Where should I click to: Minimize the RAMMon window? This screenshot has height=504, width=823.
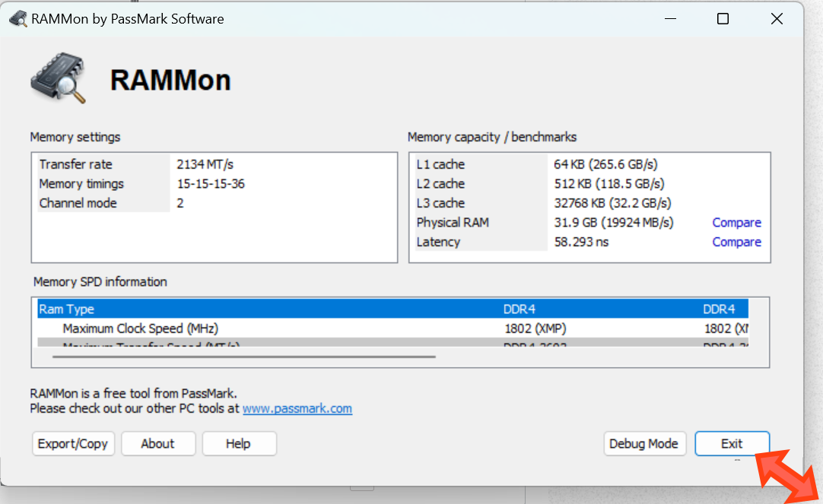(x=670, y=19)
